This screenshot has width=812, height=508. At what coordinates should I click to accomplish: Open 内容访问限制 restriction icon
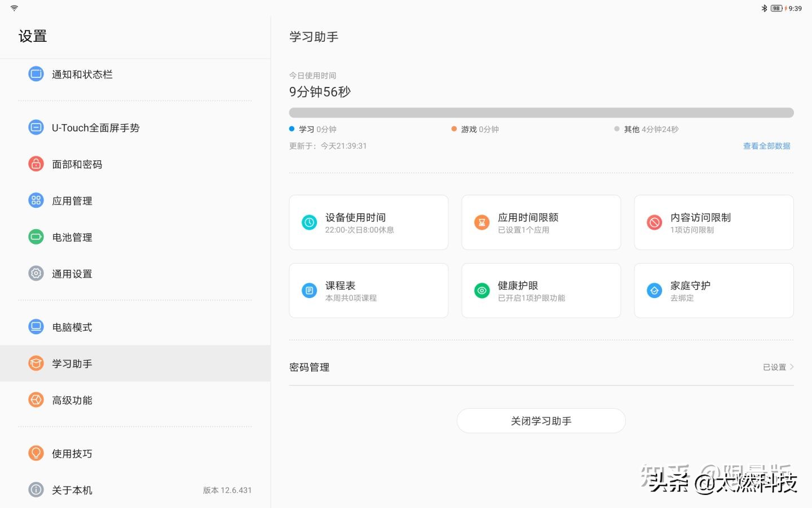click(654, 222)
